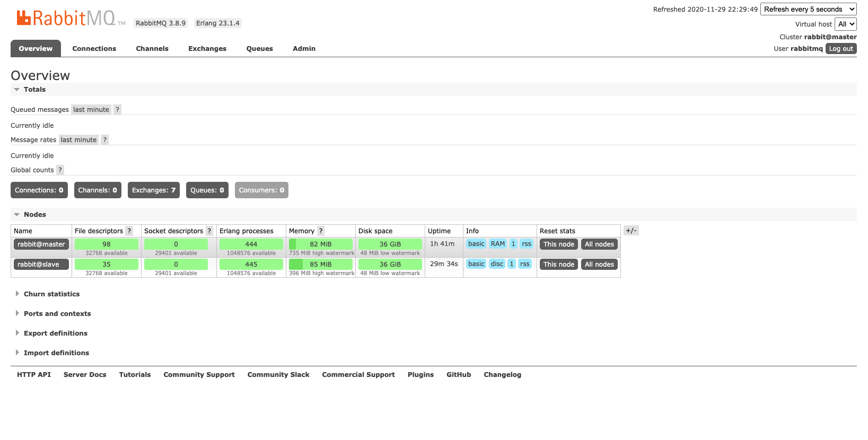The height and width of the screenshot is (440, 868).
Task: Click the Erlang 23.1.4 version label
Action: point(218,23)
